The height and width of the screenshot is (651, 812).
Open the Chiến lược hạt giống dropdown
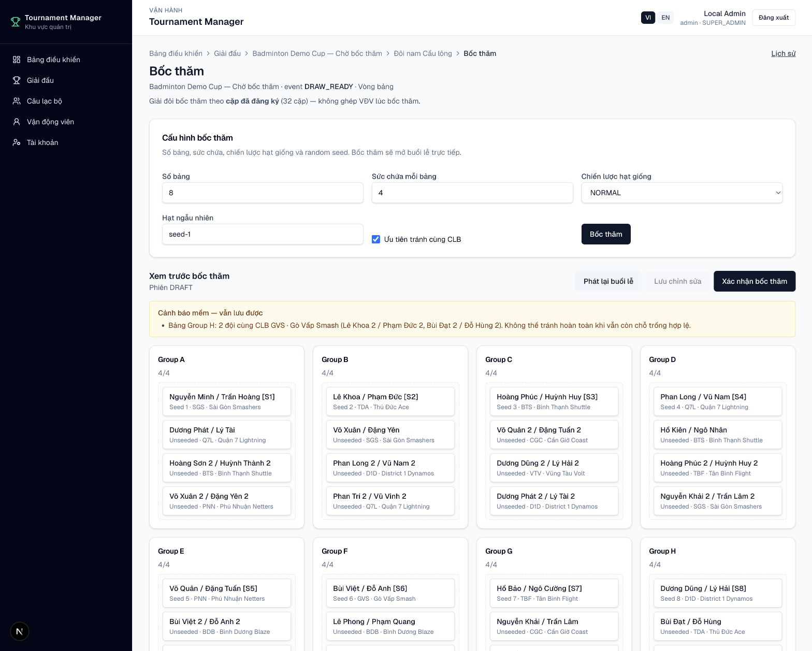(682, 193)
